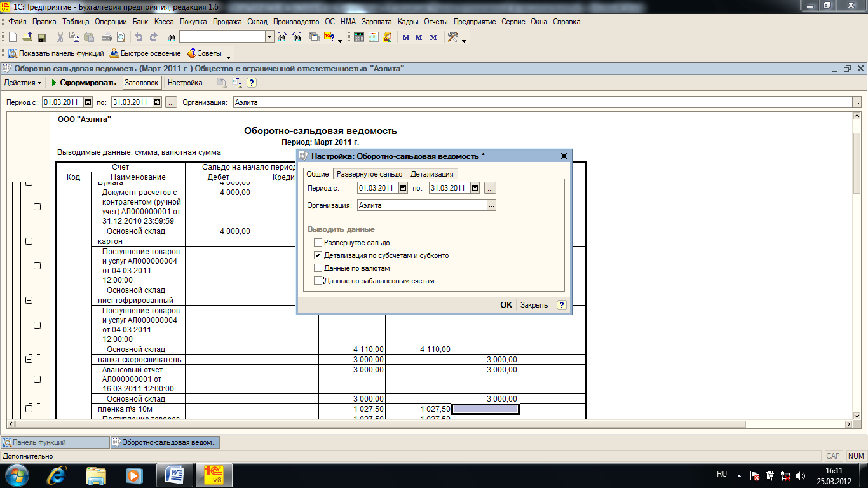868x488 pixels.
Task: Open the Операции menu
Action: point(111,22)
